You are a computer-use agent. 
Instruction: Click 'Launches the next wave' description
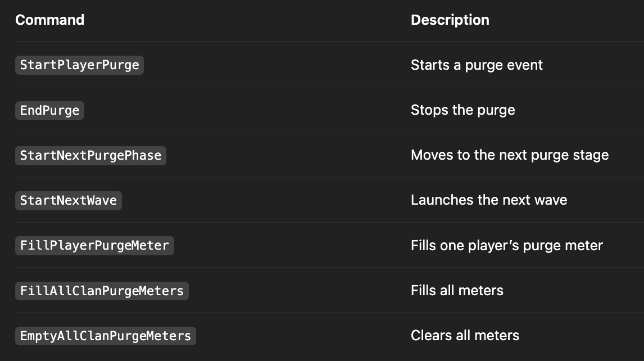tap(489, 200)
